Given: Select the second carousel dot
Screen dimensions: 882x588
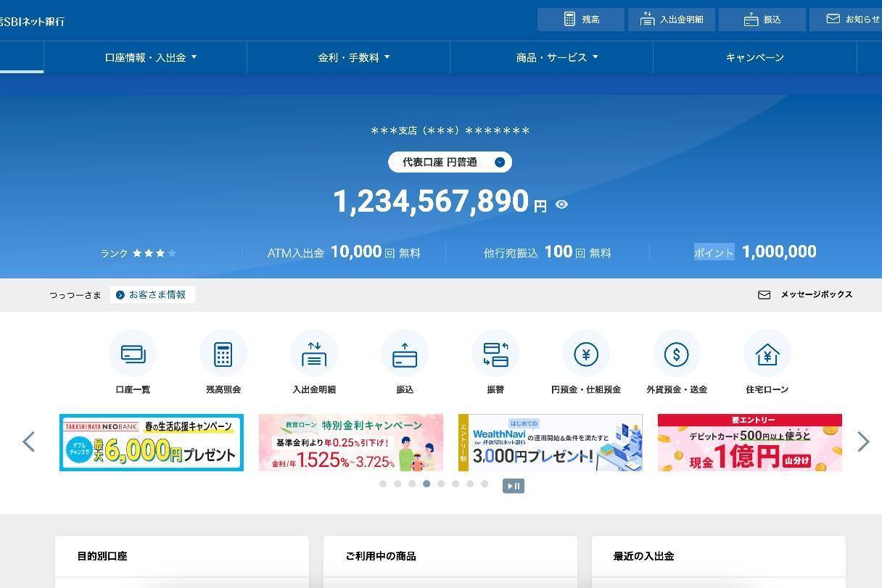Looking at the screenshot, I should (397, 484).
